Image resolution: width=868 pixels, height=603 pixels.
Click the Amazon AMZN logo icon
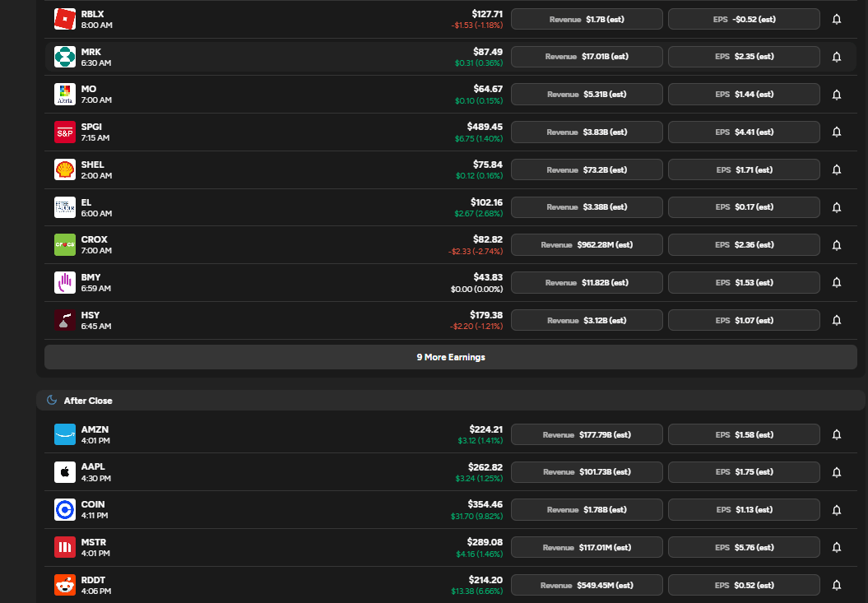point(65,434)
